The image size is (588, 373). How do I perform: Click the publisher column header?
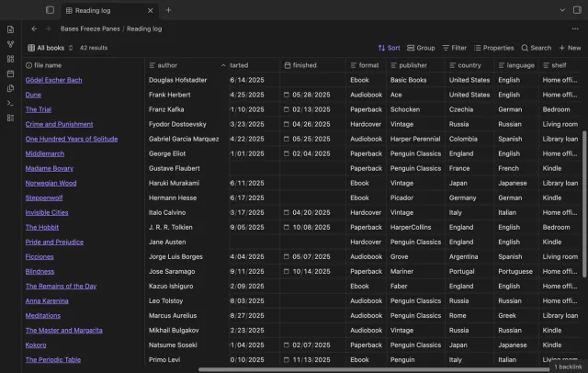pyautogui.click(x=416, y=65)
